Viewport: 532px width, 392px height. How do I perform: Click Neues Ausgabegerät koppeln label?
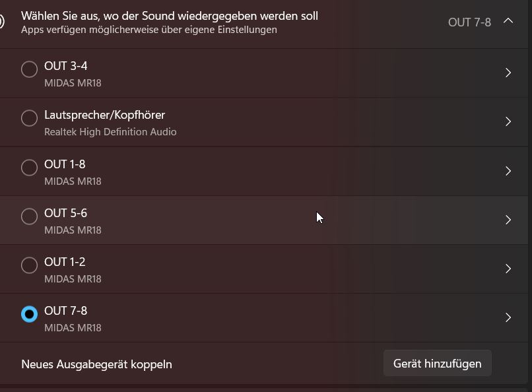[x=96, y=364]
